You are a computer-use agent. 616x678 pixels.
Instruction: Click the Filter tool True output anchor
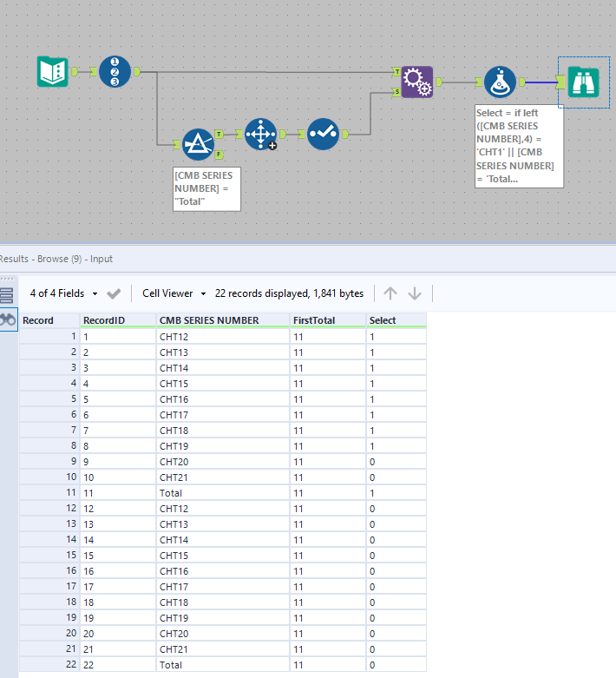coord(220,134)
